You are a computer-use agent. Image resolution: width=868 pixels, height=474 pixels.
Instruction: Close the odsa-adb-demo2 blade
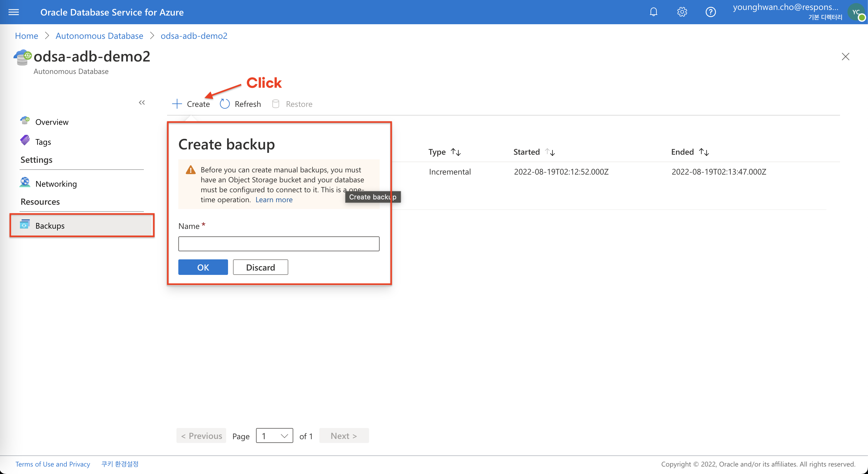coord(845,56)
